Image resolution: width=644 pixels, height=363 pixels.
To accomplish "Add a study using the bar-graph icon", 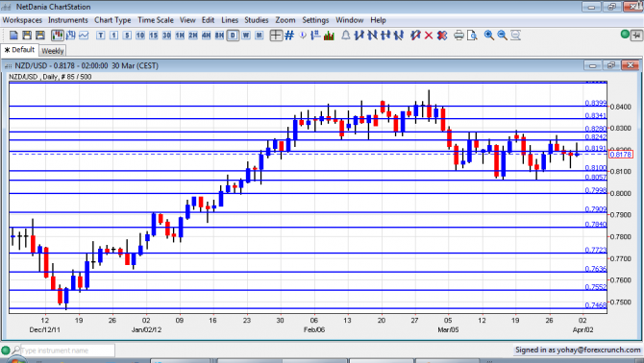I will (329, 36).
